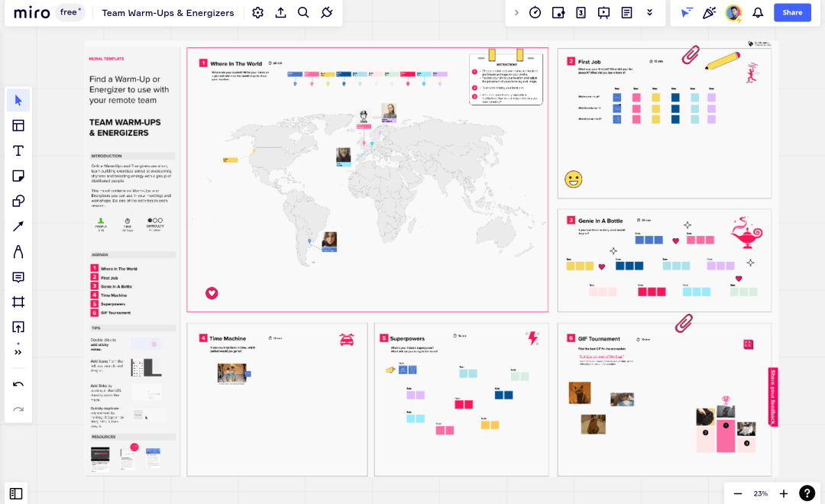The image size is (825, 504).
Task: Open board settings gear menu
Action: pos(257,12)
